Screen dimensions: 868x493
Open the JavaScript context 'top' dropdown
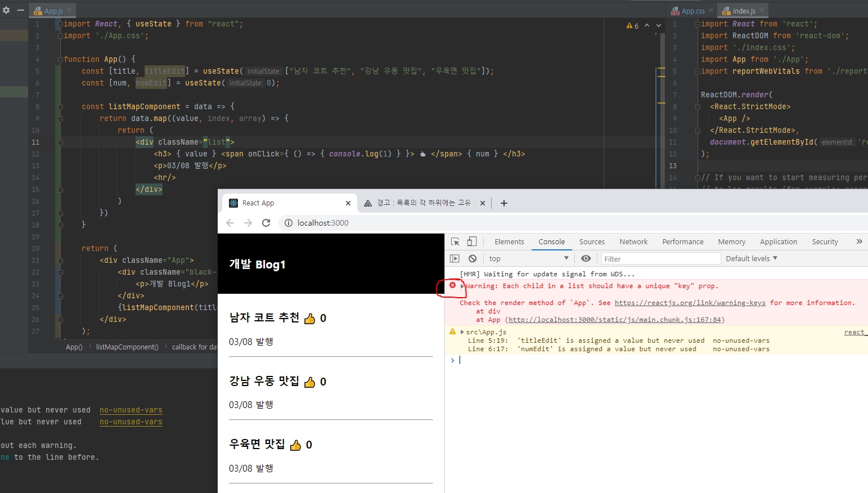point(529,258)
